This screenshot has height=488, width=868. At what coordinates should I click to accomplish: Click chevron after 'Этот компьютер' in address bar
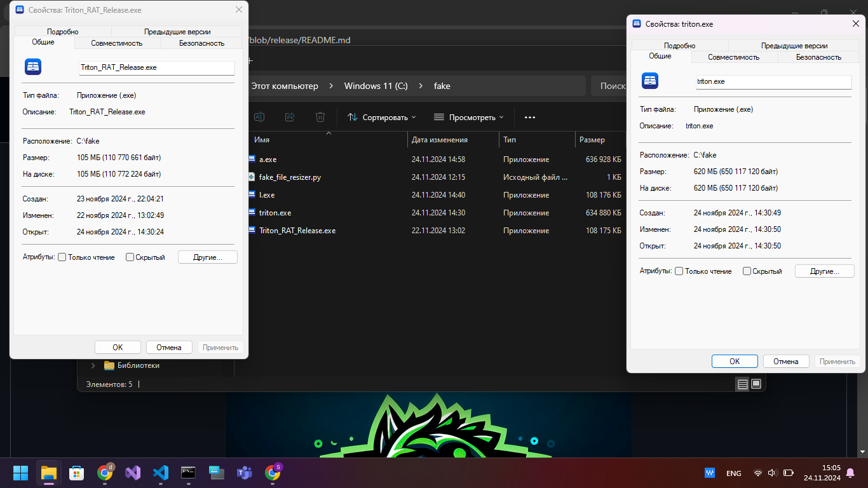tap(331, 86)
